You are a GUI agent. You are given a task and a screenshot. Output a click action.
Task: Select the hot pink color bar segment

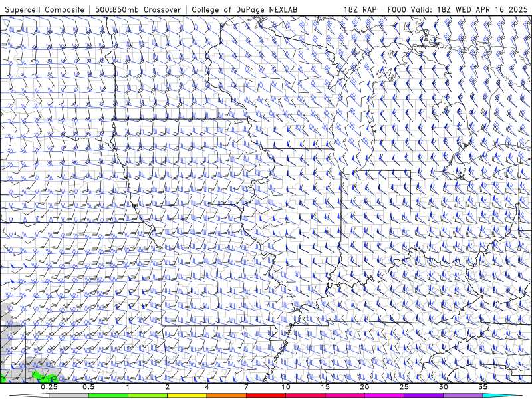click(344, 396)
